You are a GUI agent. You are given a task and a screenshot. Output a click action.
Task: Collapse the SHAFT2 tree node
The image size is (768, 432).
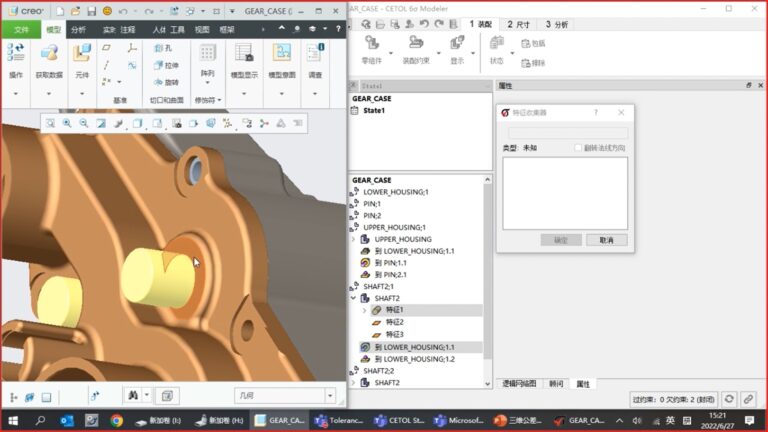(x=354, y=298)
